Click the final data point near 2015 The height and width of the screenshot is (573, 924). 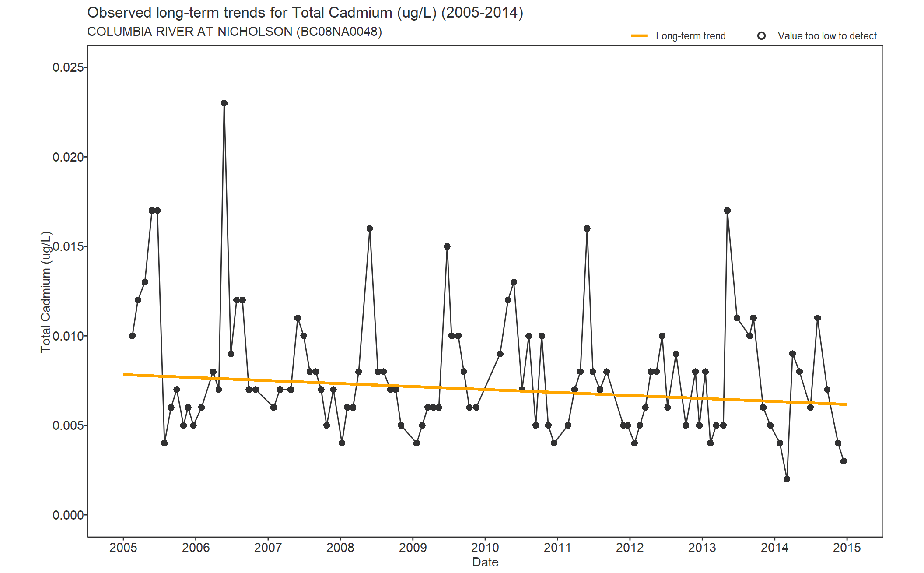(843, 461)
